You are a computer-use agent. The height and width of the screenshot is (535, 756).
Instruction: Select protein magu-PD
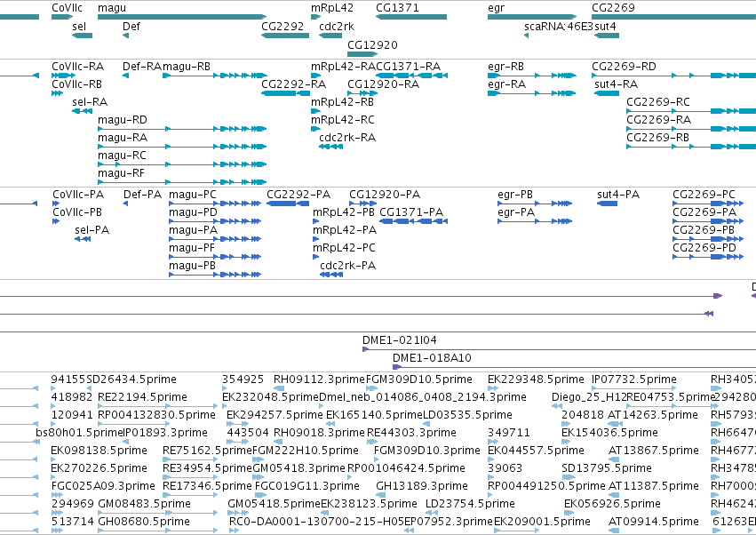(193, 212)
